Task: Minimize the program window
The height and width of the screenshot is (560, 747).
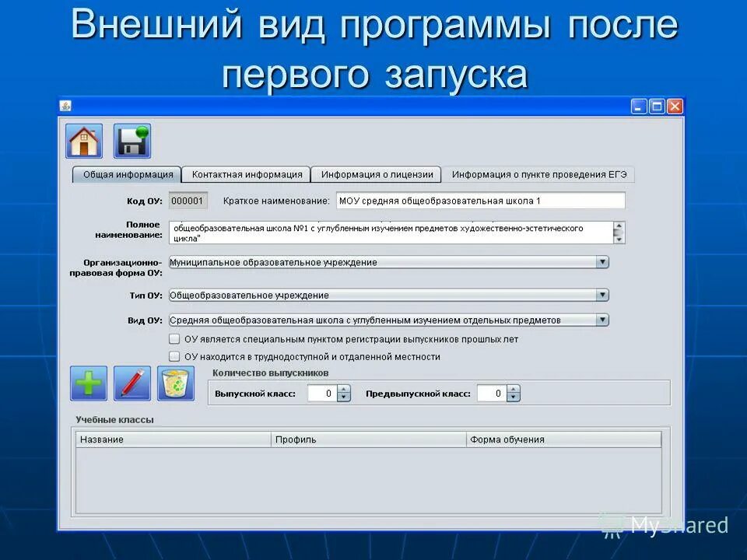Action: point(638,107)
